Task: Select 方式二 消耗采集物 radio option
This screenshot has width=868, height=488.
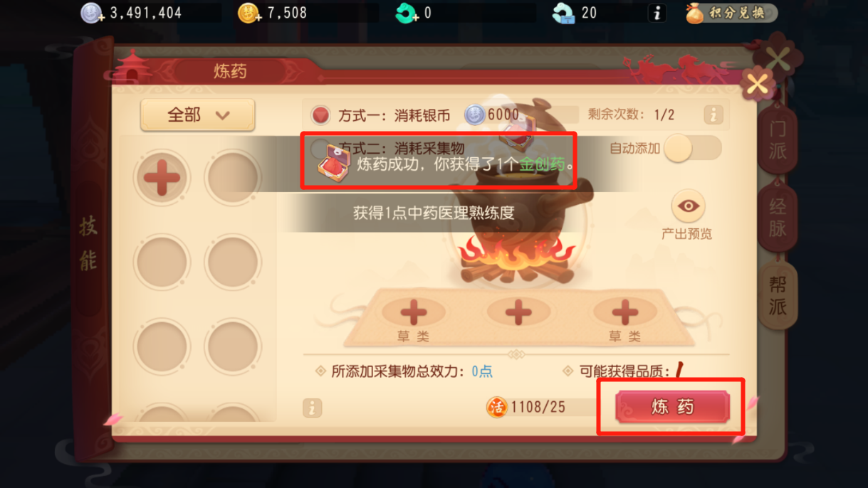Action: click(320, 148)
